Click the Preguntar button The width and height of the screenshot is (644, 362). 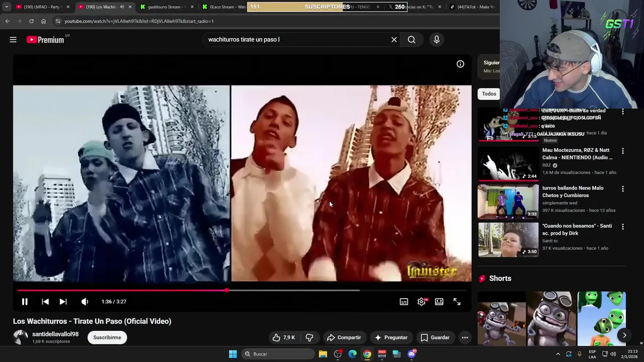coord(391,337)
